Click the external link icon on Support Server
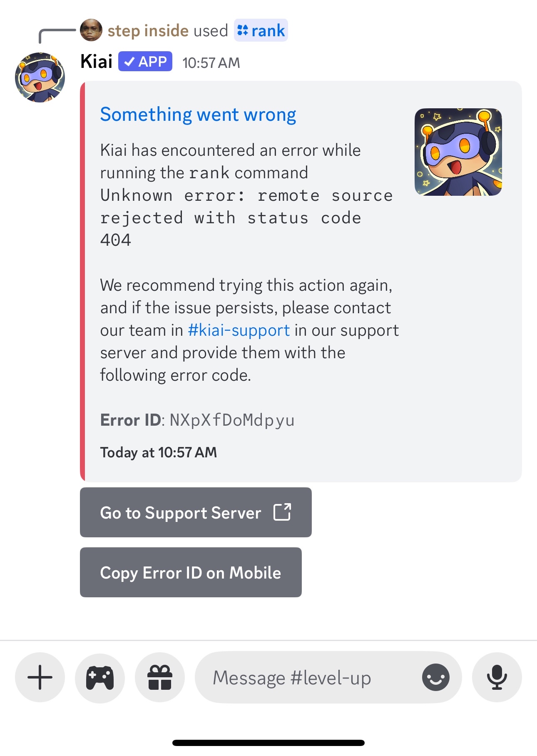 pyautogui.click(x=282, y=512)
